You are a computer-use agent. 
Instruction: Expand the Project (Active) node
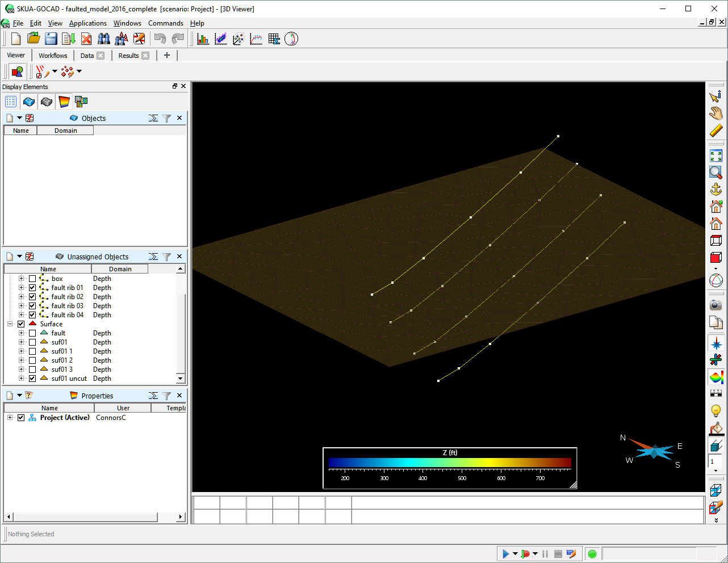[x=10, y=418]
